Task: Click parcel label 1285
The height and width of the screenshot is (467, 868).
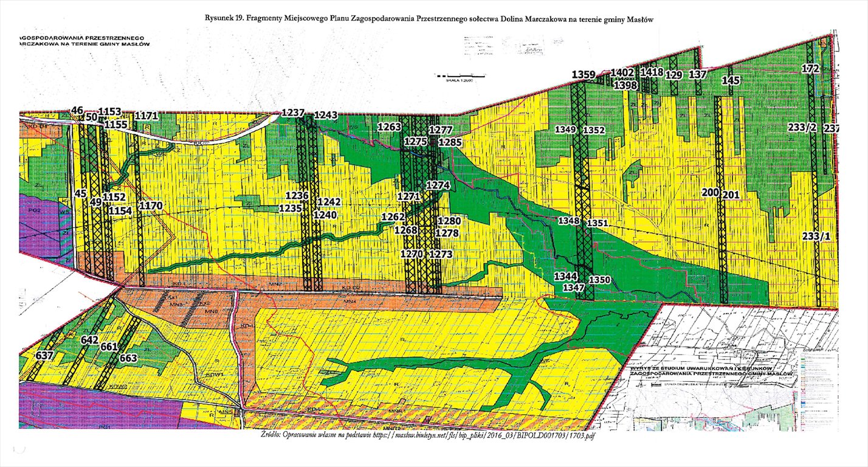Action: (450, 142)
